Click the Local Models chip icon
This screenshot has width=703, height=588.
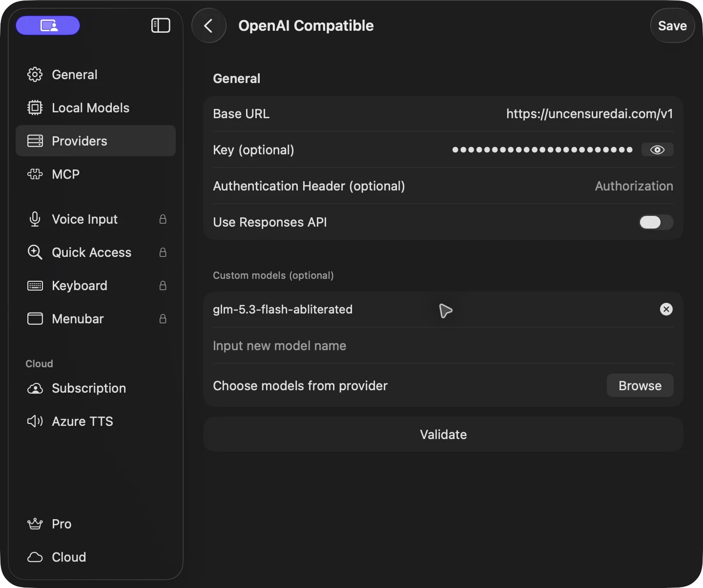point(35,108)
